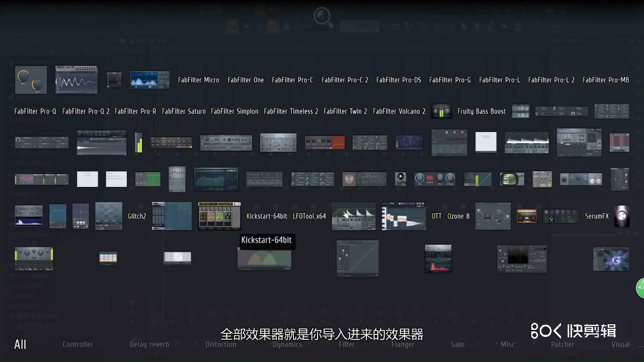Image resolution: width=644 pixels, height=362 pixels.
Task: Select the green square panel plugin thumbnail
Action: coord(148,179)
